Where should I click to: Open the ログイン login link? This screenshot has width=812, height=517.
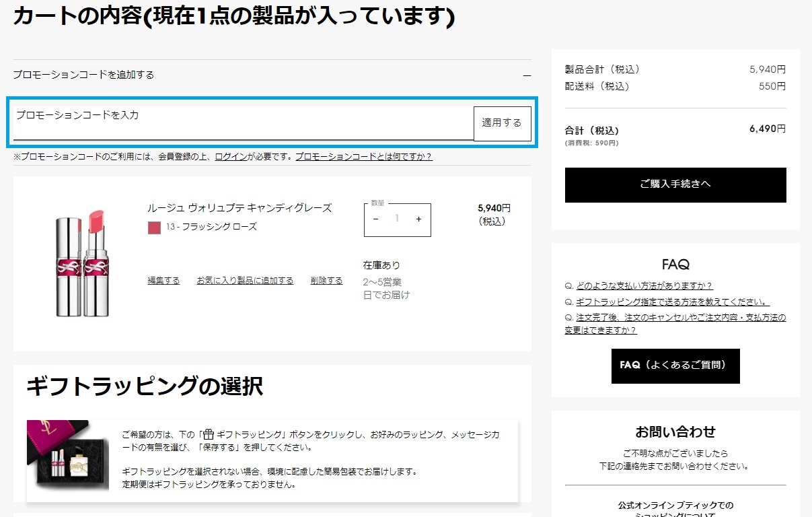pos(231,157)
